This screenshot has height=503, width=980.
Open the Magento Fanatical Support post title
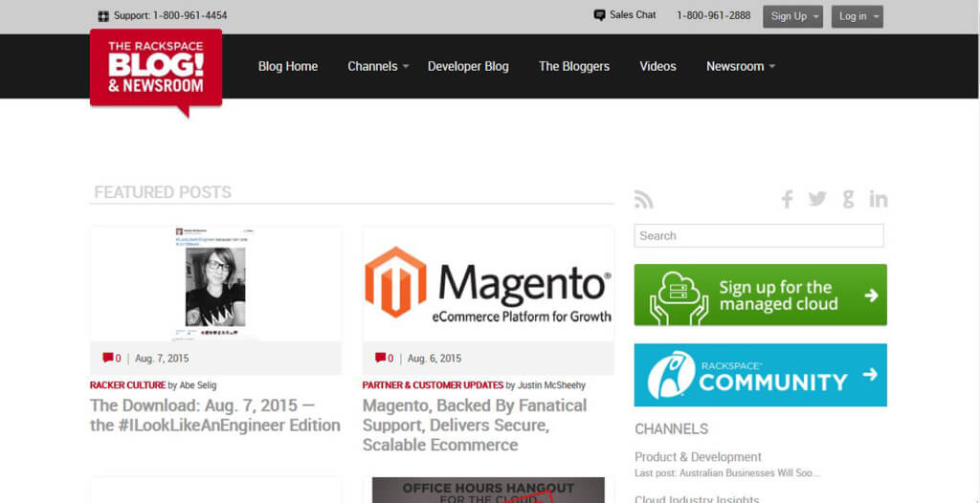(x=475, y=425)
